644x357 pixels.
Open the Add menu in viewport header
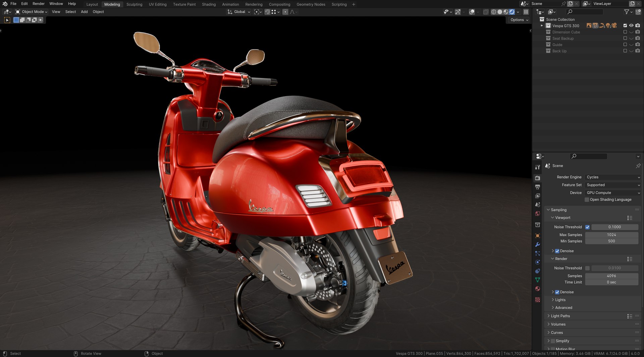(84, 12)
